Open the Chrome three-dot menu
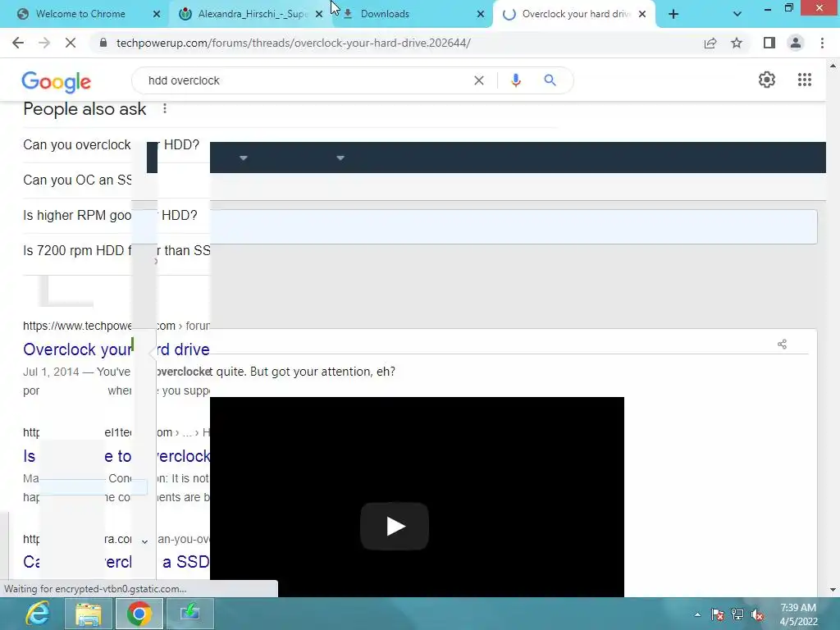 point(822,43)
